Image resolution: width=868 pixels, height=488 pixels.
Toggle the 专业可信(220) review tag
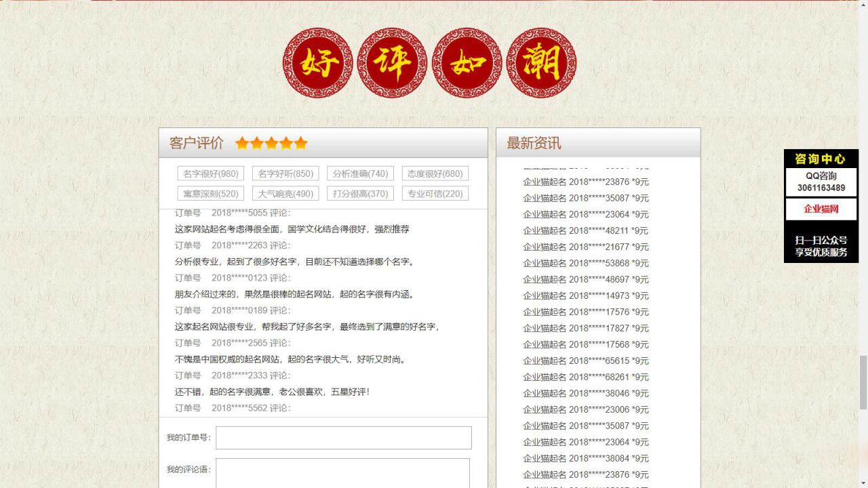coord(436,193)
